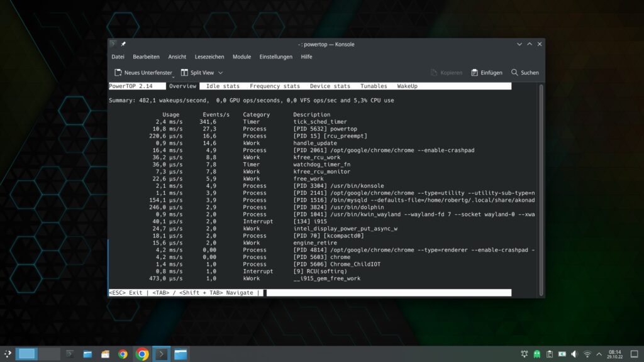
Task: Select the Overview tab in PowerTOP
Action: click(x=183, y=86)
